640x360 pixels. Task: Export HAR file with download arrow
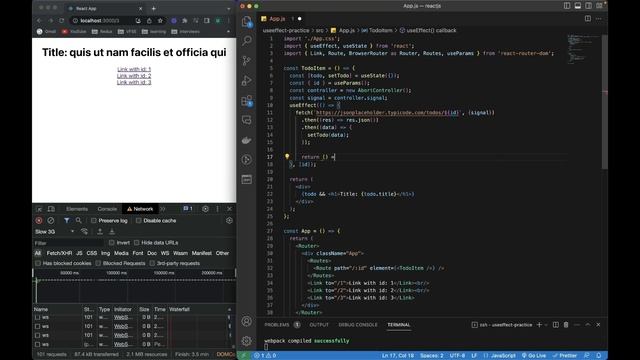[112, 231]
